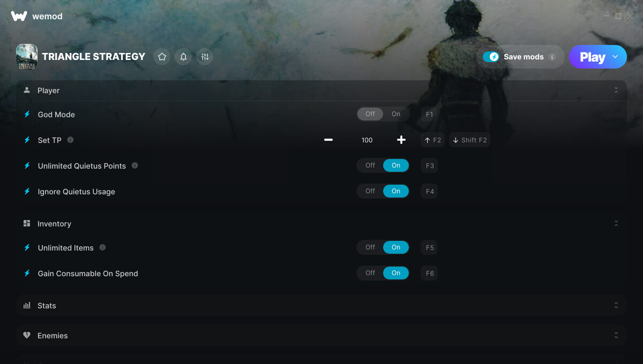
Task: Show info icon for Unlimited Quietus Points
Action: [134, 165]
